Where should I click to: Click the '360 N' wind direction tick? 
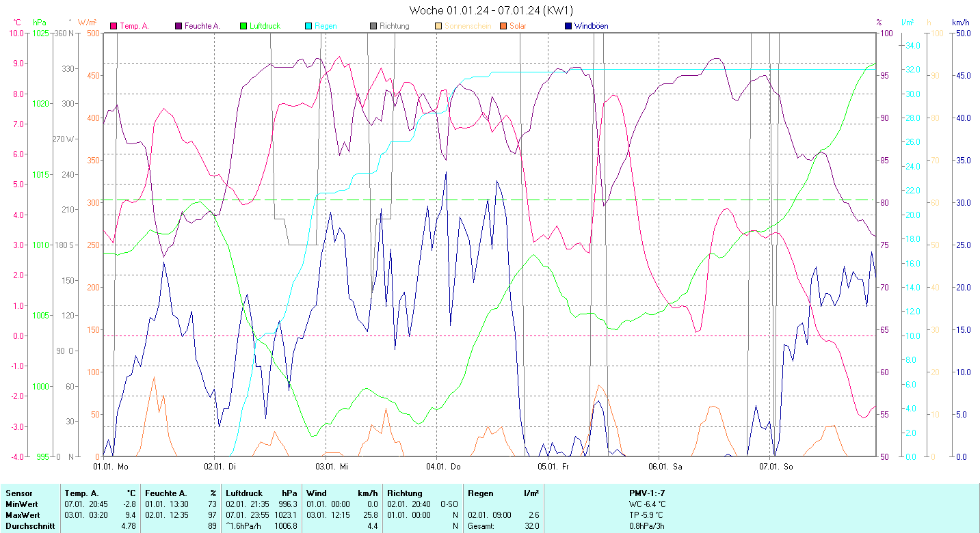(x=65, y=33)
